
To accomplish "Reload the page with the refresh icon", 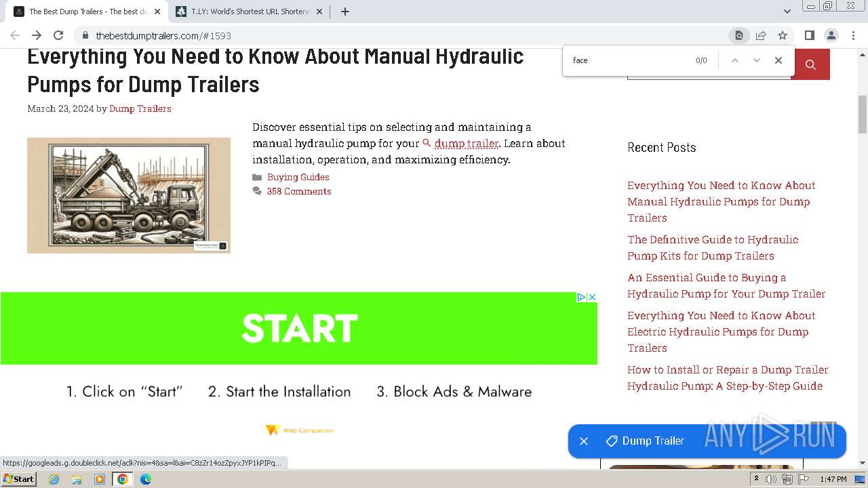I will (58, 35).
